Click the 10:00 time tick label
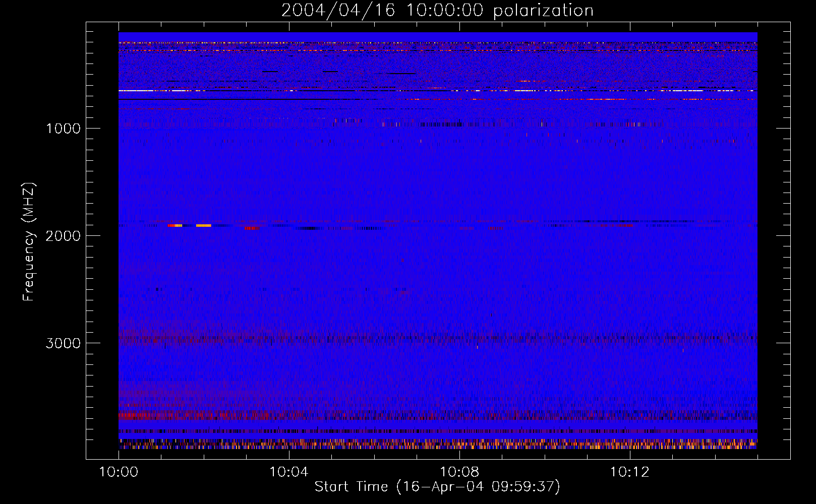The image size is (816, 504). coord(119,472)
